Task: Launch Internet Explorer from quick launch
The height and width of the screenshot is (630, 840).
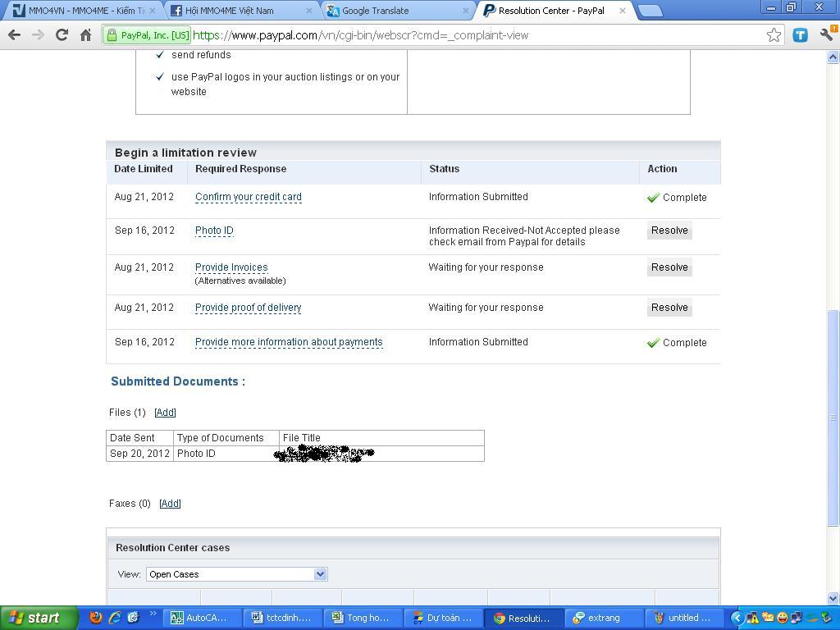Action: tap(115, 618)
